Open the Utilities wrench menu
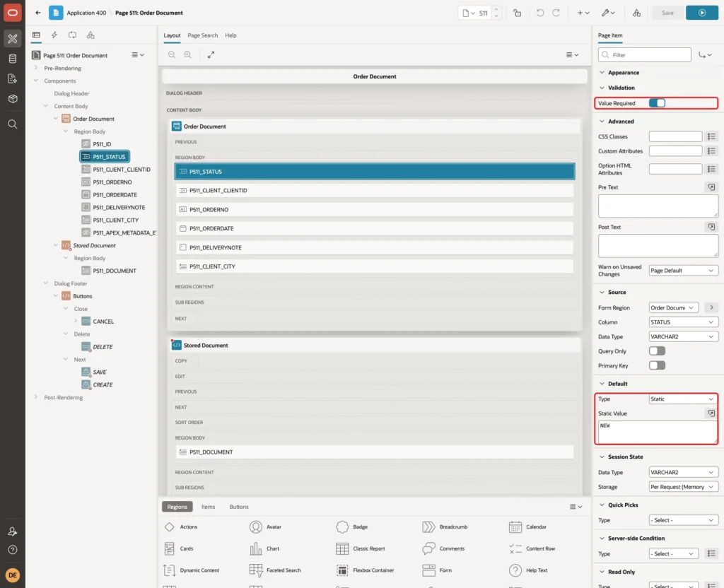724x588 pixels. (x=607, y=13)
